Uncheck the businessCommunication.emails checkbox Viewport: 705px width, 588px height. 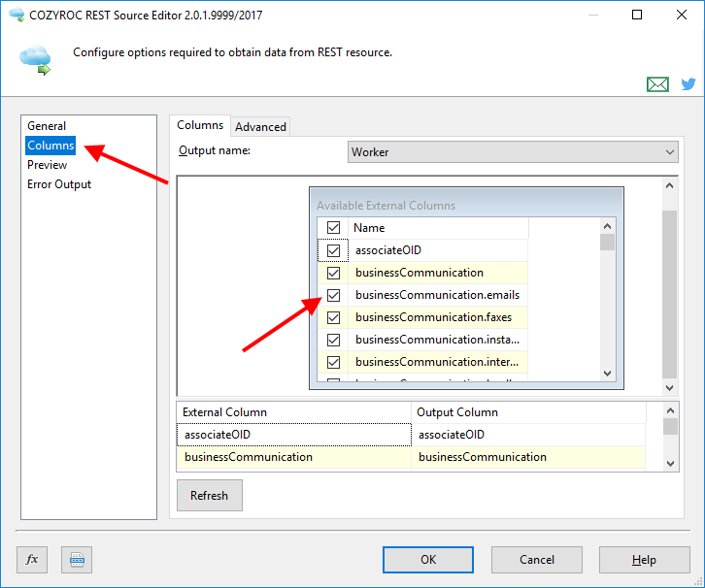(x=333, y=295)
